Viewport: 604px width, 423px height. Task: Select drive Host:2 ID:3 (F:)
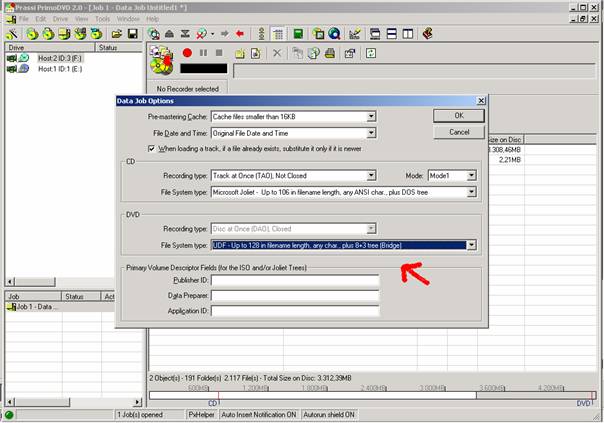point(60,59)
